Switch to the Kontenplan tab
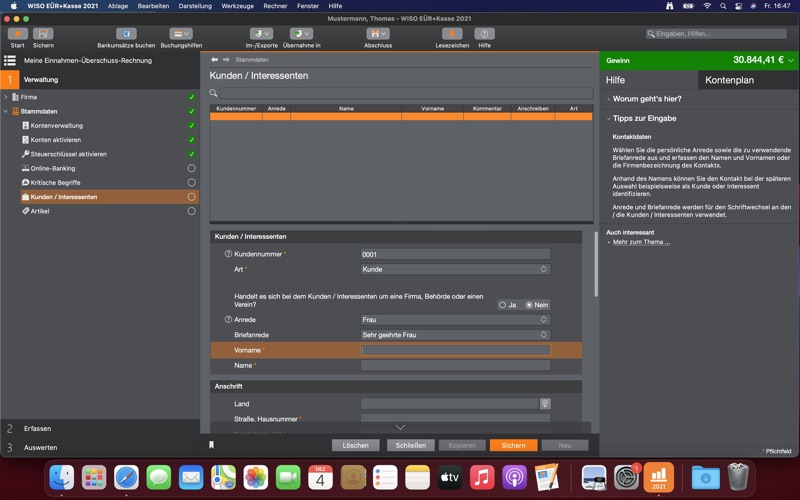Image resolution: width=800 pixels, height=500 pixels. [729, 80]
